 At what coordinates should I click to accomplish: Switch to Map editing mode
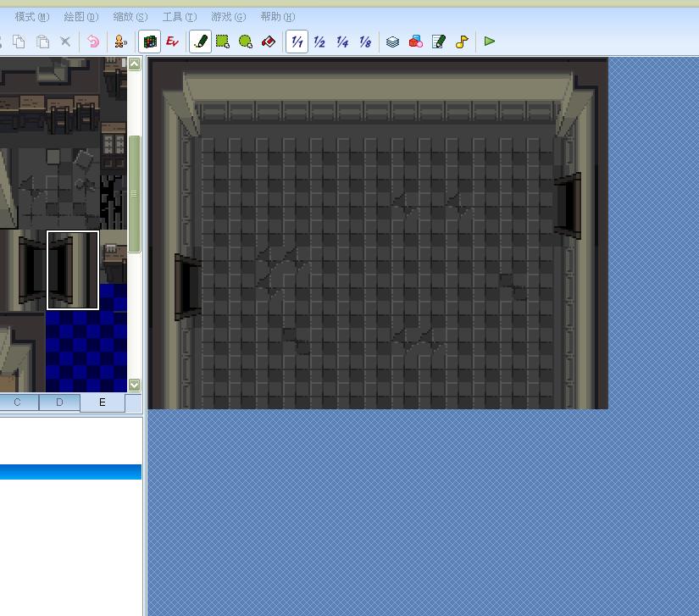coord(150,42)
